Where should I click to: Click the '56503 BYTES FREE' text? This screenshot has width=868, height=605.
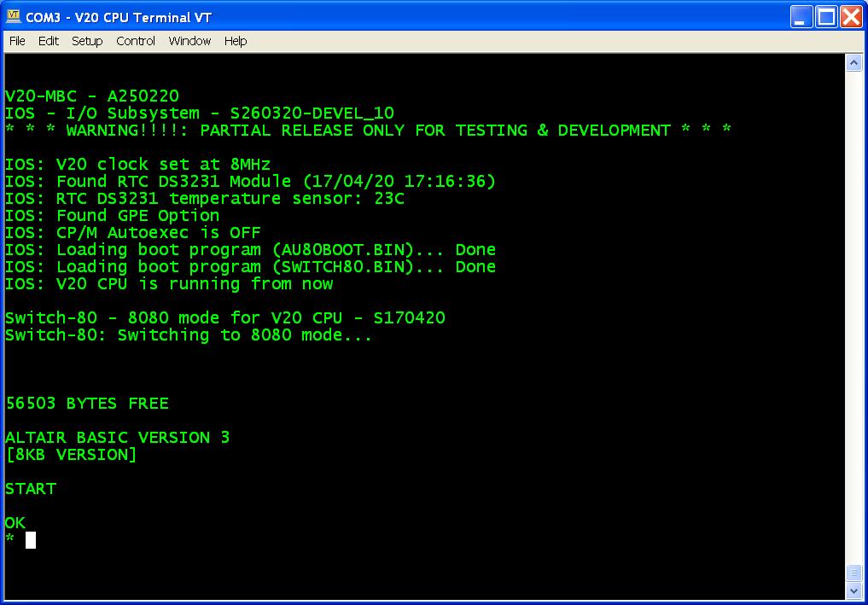pos(87,403)
